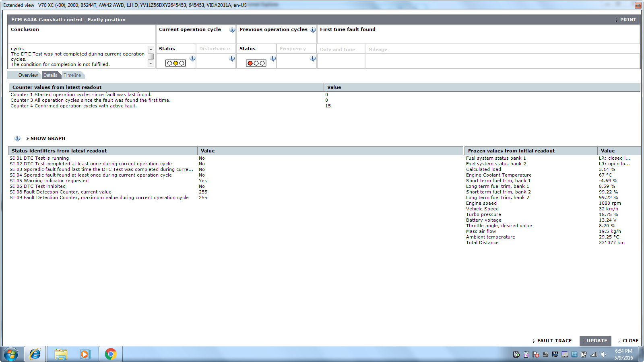This screenshot has width=644, height=362.
Task: Click info icon next to SHOW GRAPH
Action: point(17,138)
